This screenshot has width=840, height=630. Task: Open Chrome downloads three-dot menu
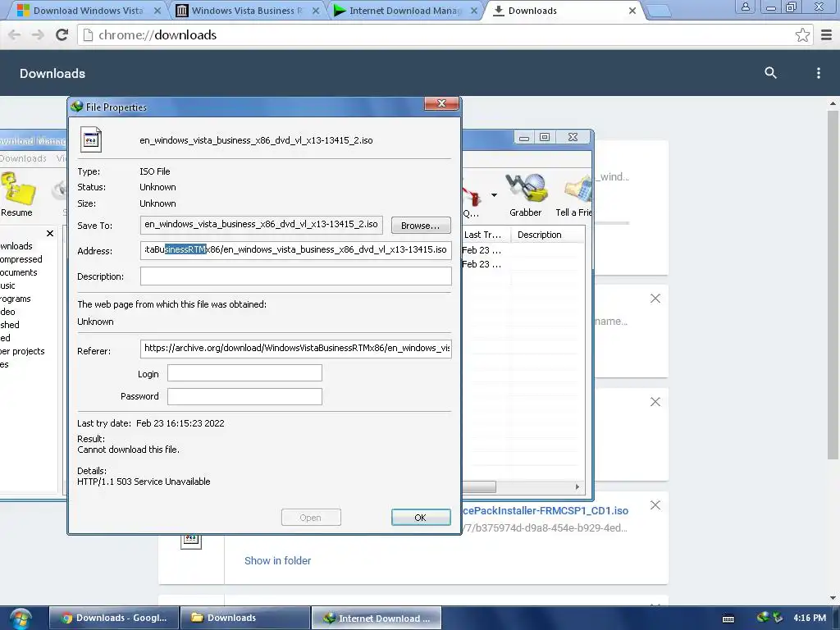pos(818,73)
